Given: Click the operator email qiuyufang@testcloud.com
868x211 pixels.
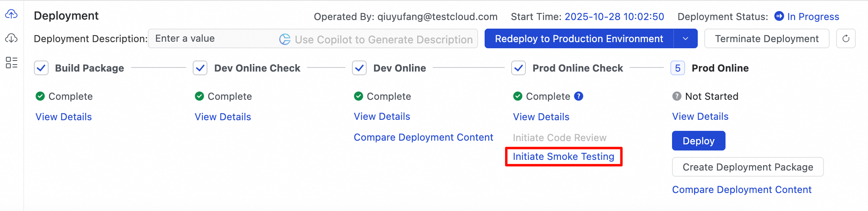Looking at the screenshot, I should (437, 17).
